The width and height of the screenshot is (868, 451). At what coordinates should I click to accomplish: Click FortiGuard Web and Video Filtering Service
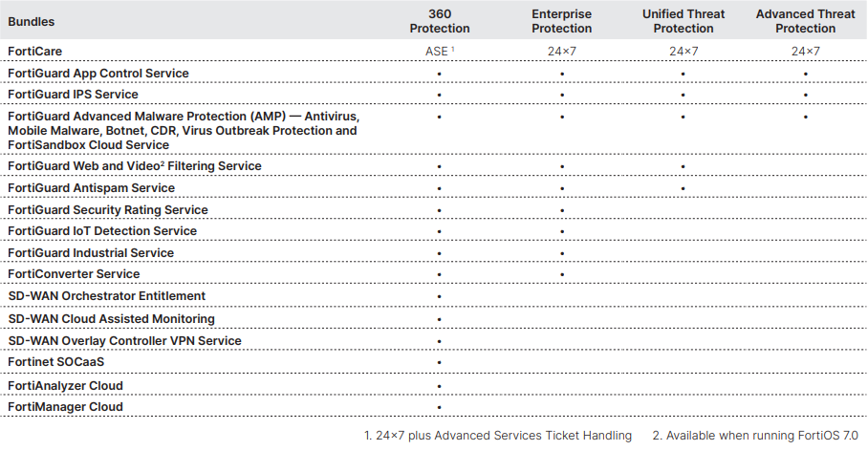(x=135, y=166)
